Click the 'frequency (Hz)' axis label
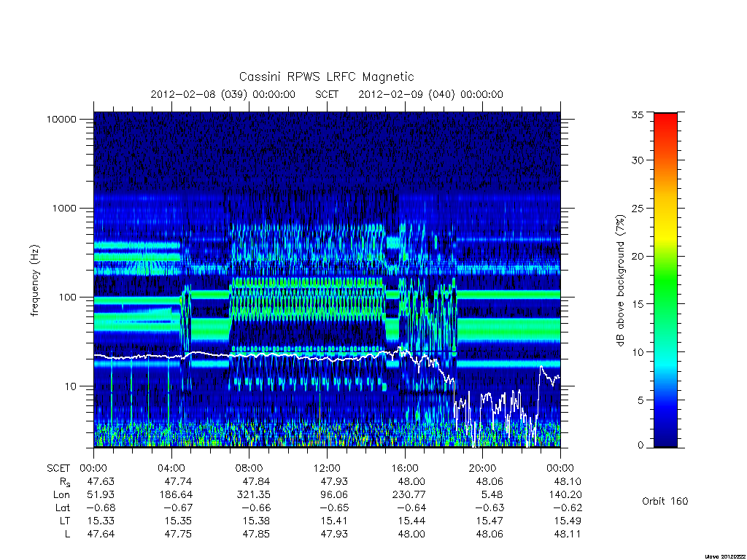The width and height of the screenshot is (747, 560). [x=35, y=281]
